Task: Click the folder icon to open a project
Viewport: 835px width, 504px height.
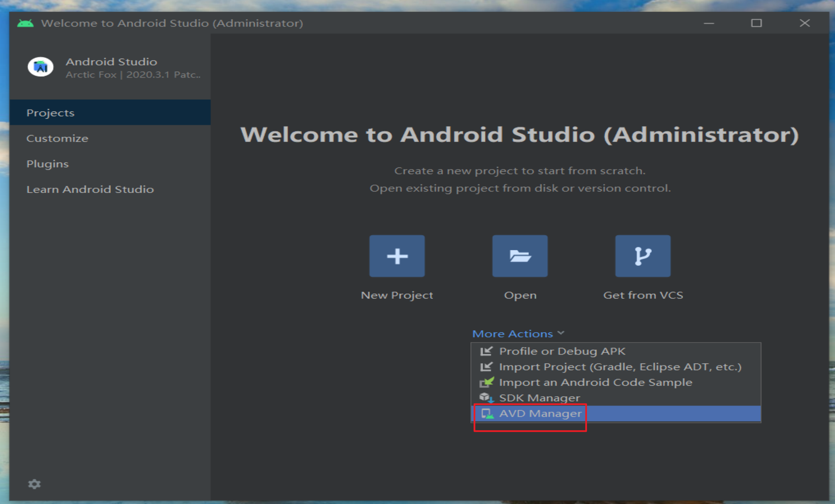Action: 520,255
